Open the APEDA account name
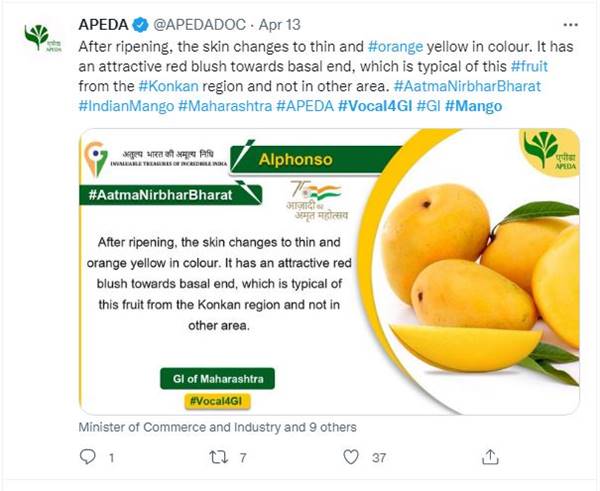This screenshot has height=491, width=600. pos(101,23)
